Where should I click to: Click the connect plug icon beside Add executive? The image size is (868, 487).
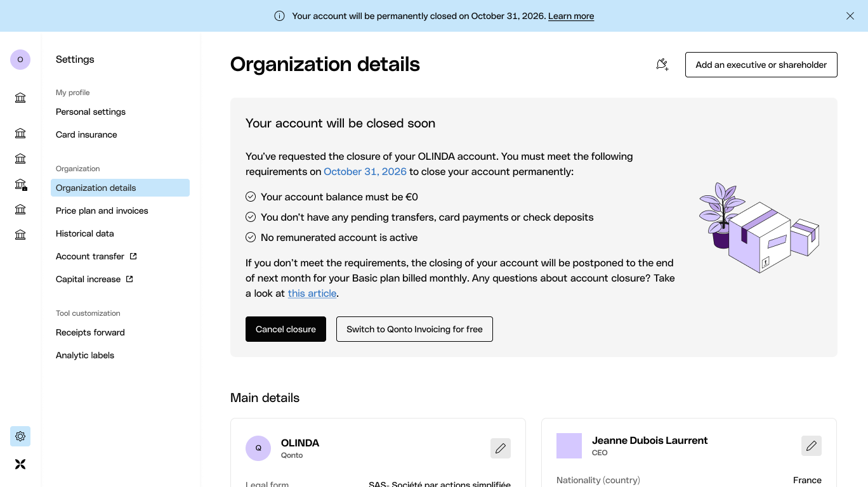point(662,65)
